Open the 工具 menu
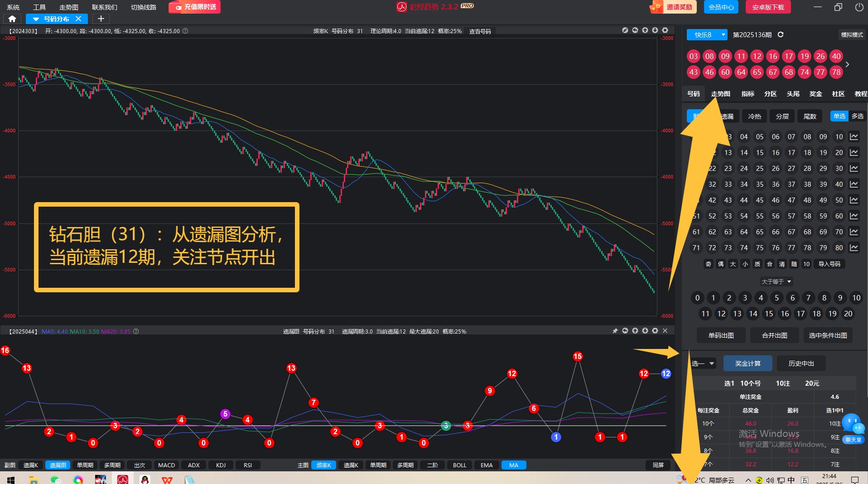This screenshot has width=868, height=484. (39, 7)
